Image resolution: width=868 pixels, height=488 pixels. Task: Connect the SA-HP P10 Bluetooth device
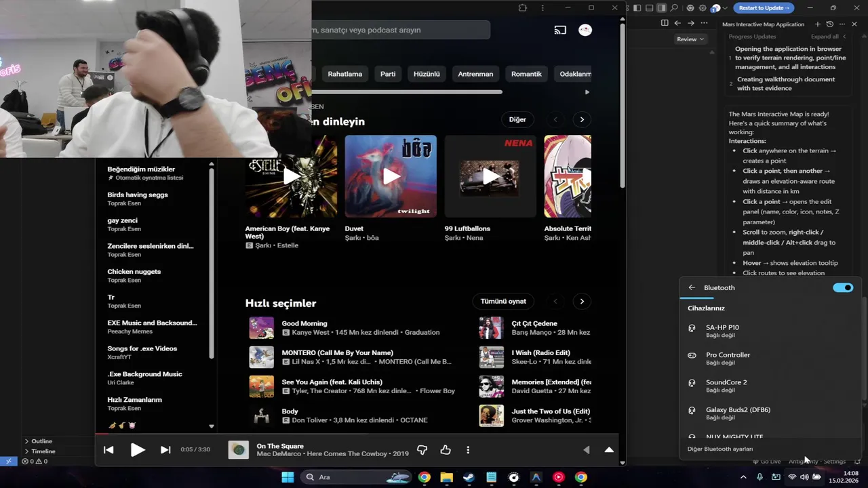click(x=772, y=330)
